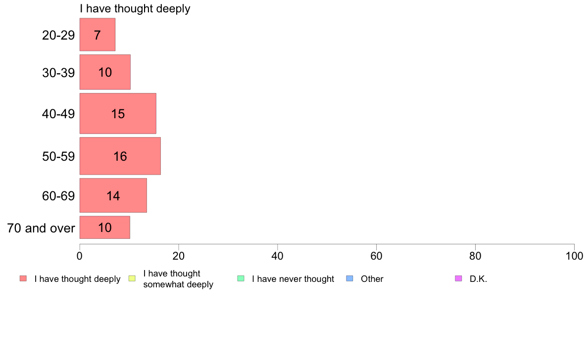Click the '20-29' age group label

tap(58, 35)
